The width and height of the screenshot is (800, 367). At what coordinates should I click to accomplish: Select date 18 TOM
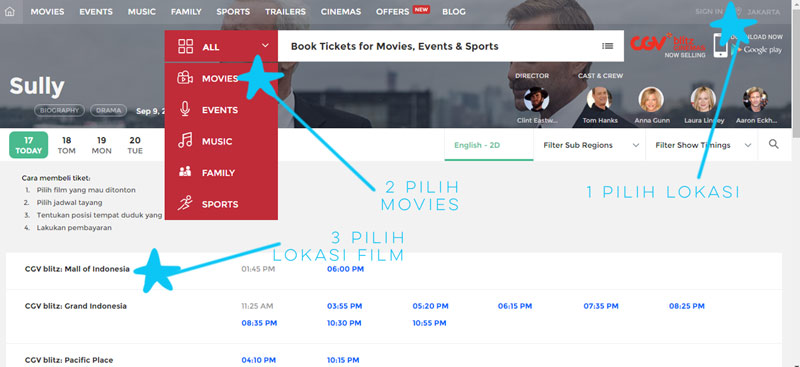click(x=66, y=145)
